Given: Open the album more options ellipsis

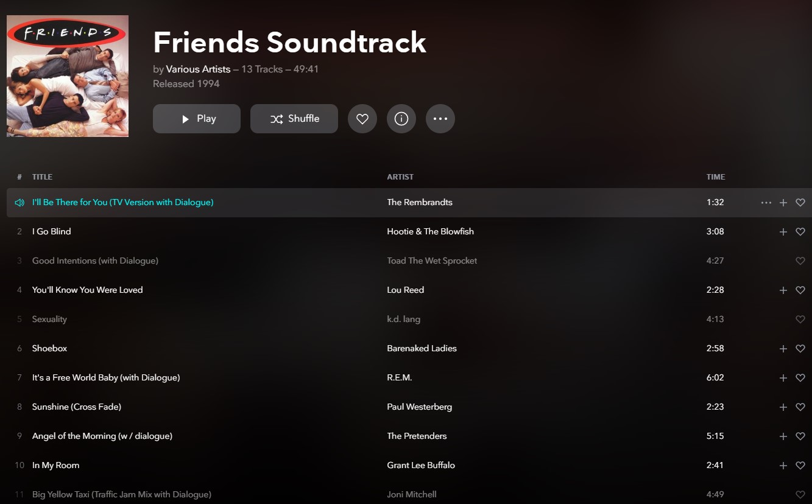Looking at the screenshot, I should tap(440, 119).
